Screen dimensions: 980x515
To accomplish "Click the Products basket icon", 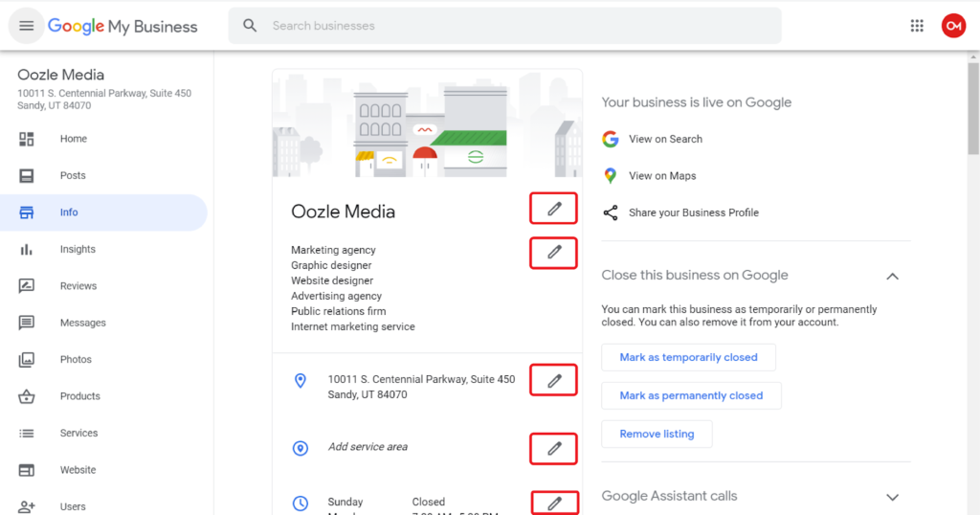I will point(26,396).
